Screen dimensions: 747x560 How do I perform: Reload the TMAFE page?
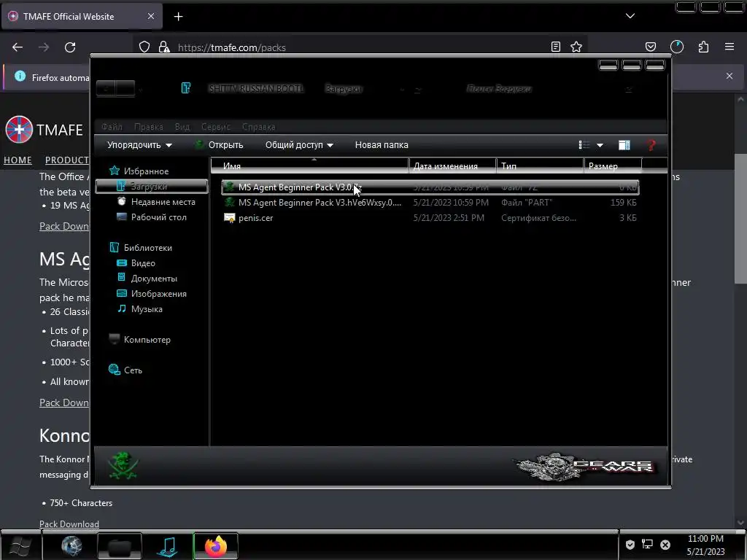tap(70, 47)
